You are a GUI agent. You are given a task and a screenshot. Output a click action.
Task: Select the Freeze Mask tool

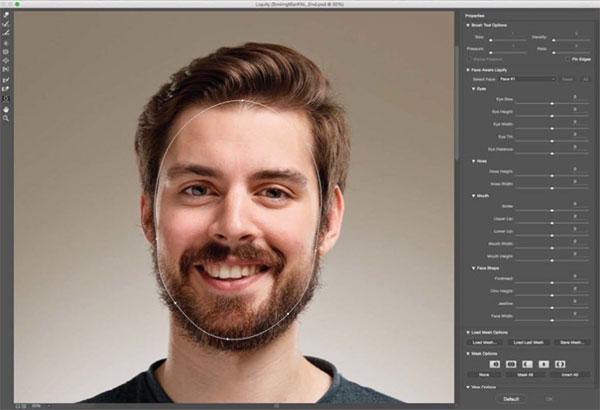coord(6,80)
